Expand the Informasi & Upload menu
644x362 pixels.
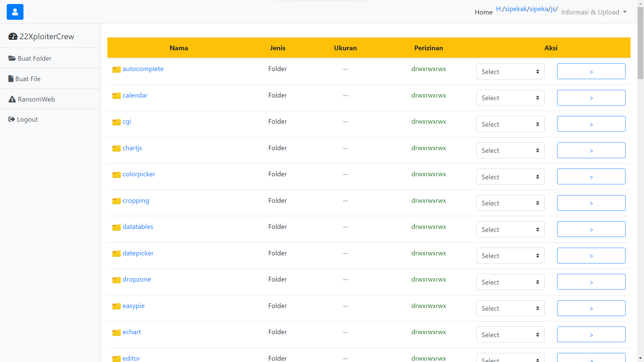click(594, 12)
